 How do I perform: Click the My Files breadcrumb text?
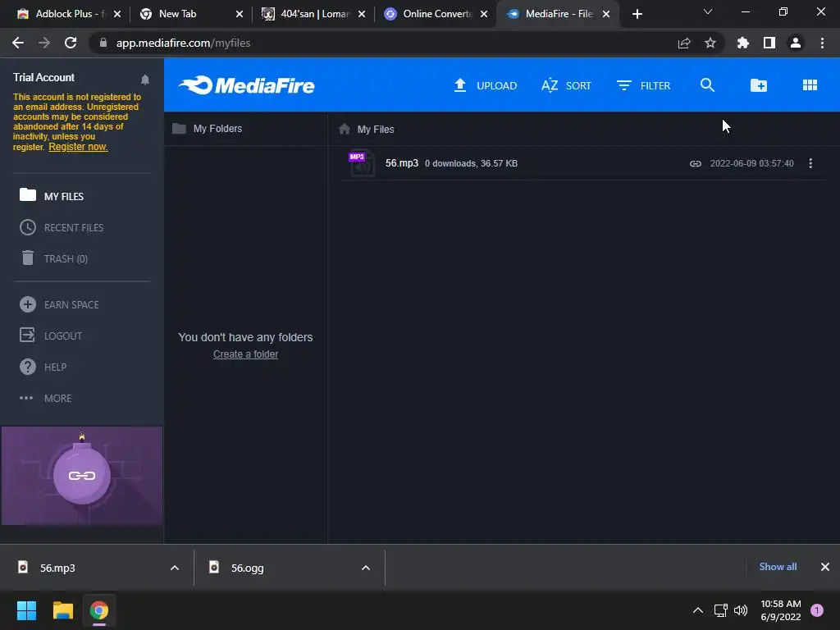click(376, 129)
